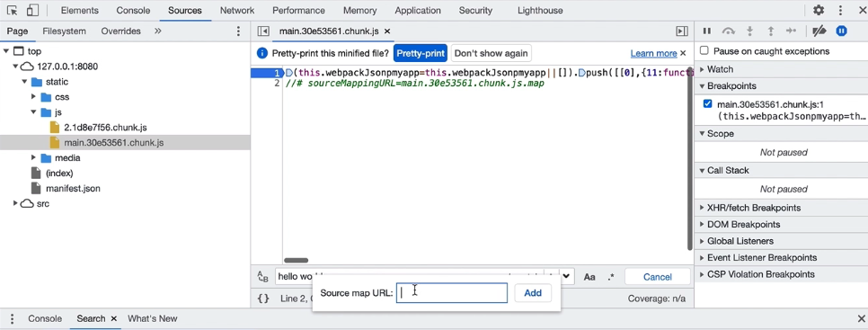The height and width of the screenshot is (330, 868).
Task: Collapse the static folder
Action: [x=23, y=82]
